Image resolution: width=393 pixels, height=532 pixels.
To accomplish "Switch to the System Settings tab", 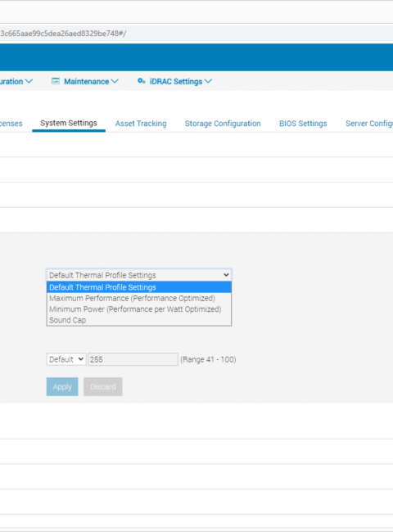I will (69, 123).
